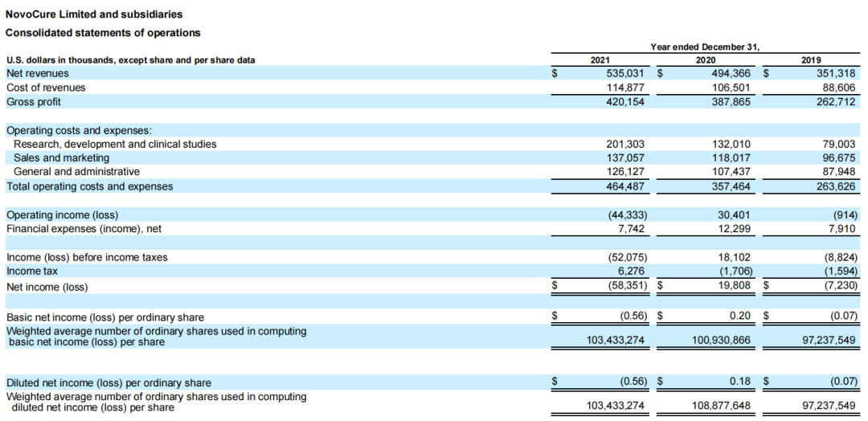Image resolution: width=868 pixels, height=421 pixels.
Task: Click the Net revenues row label
Action: (x=38, y=73)
